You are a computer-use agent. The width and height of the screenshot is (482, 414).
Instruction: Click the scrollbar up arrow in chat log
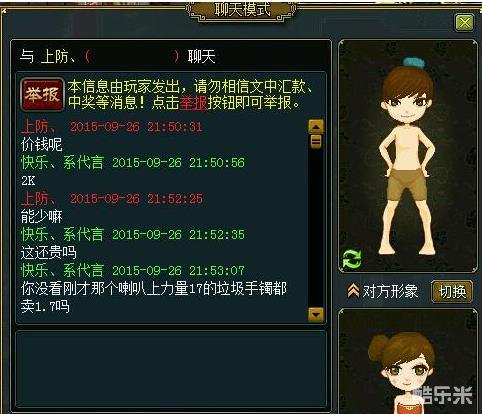coord(316,127)
